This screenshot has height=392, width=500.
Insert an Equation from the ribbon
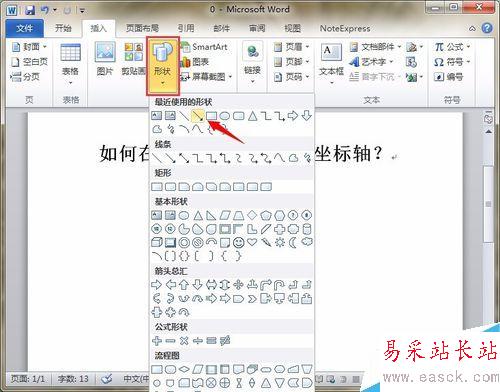tap(452, 47)
